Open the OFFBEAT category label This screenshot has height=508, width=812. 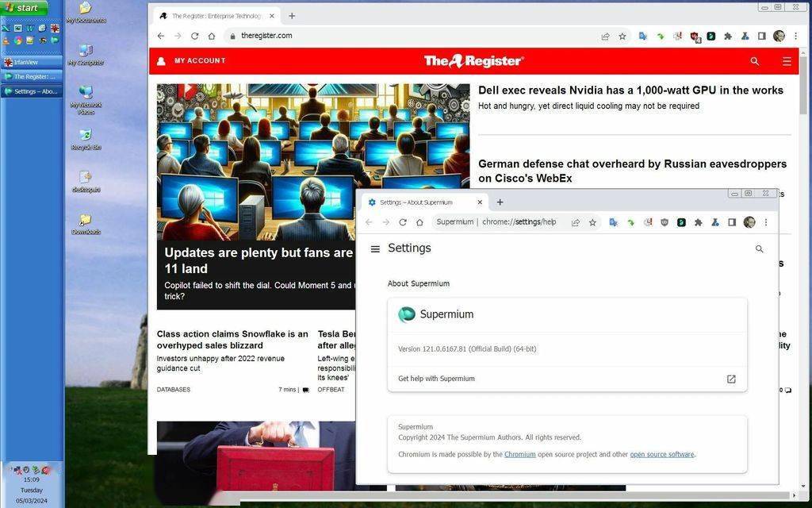tap(331, 389)
